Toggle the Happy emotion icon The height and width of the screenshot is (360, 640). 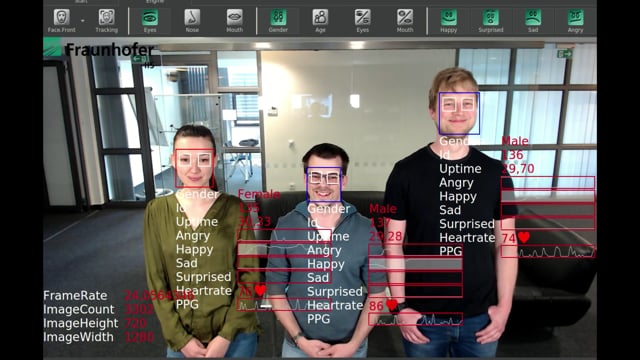tap(449, 18)
